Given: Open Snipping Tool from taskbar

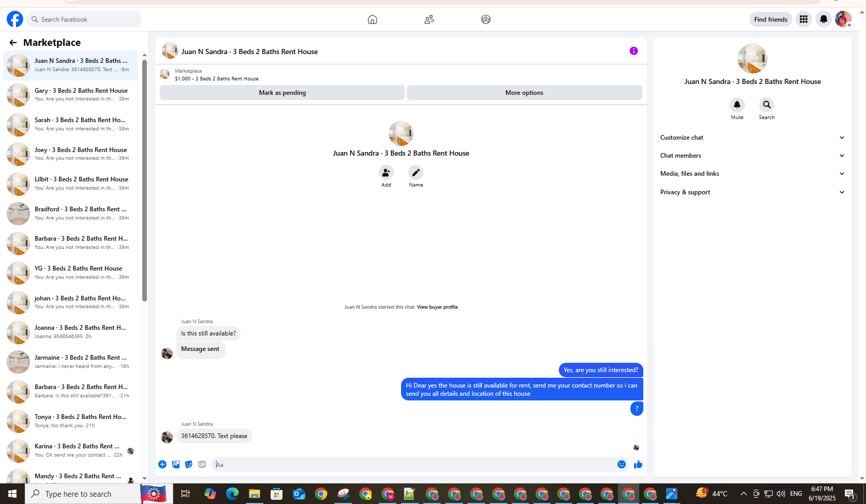Looking at the screenshot, I should [x=343, y=494].
